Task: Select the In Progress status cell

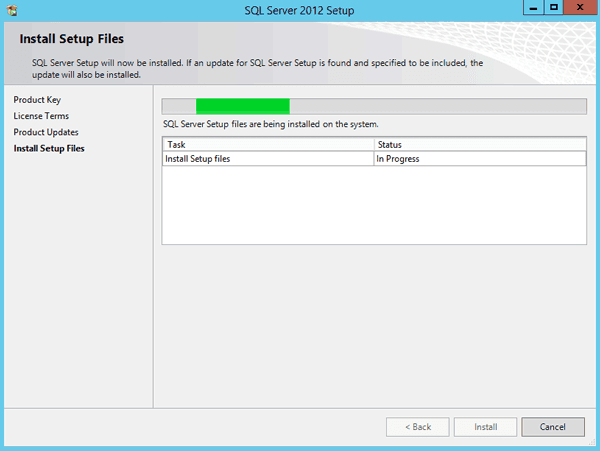Action: coord(480,159)
